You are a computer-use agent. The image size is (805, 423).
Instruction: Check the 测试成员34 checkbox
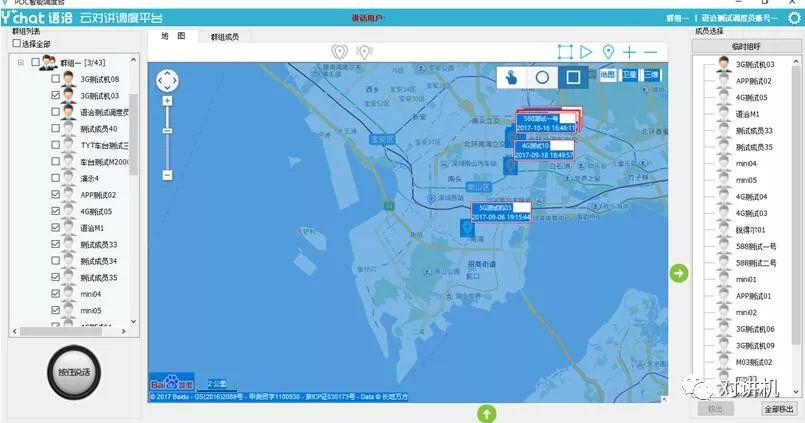point(55,261)
